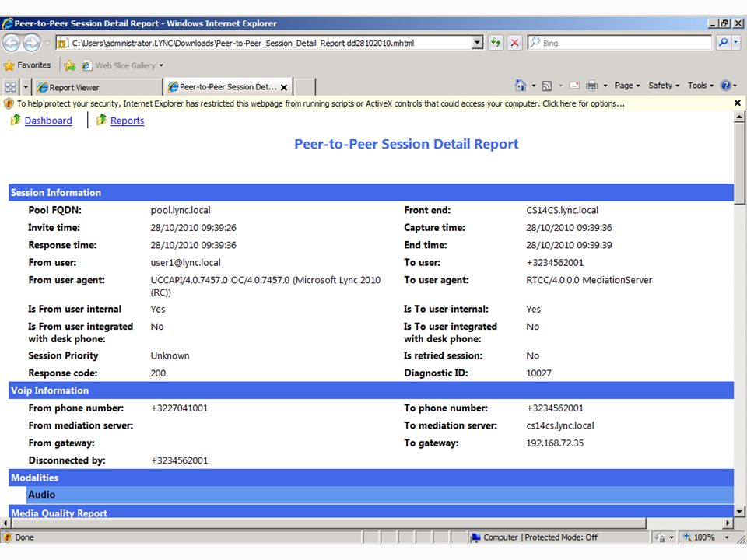This screenshot has height=560, width=747.
Task: Close the security information bar
Action: click(x=738, y=103)
